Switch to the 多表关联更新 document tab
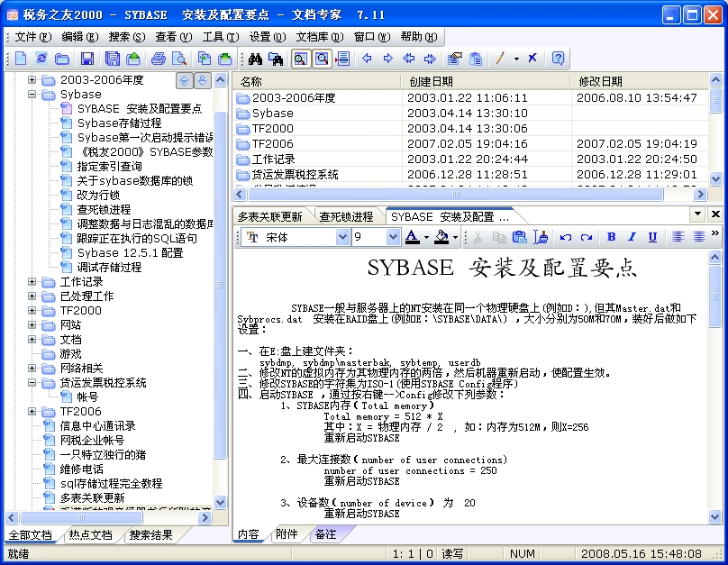 tap(270, 217)
